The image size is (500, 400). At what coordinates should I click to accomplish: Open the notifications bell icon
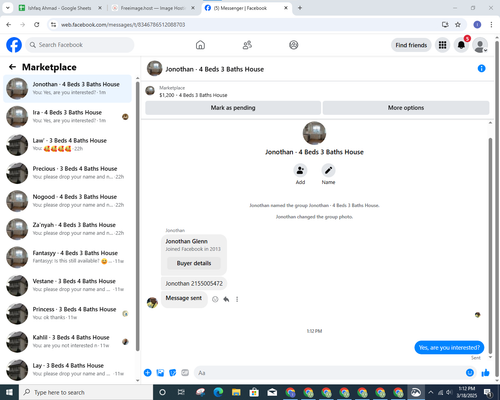click(461, 45)
